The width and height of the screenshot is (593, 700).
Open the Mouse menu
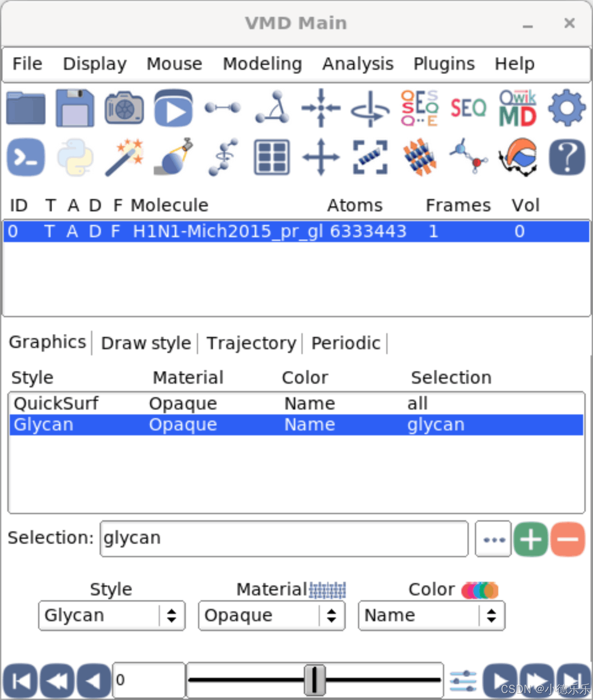click(x=174, y=64)
